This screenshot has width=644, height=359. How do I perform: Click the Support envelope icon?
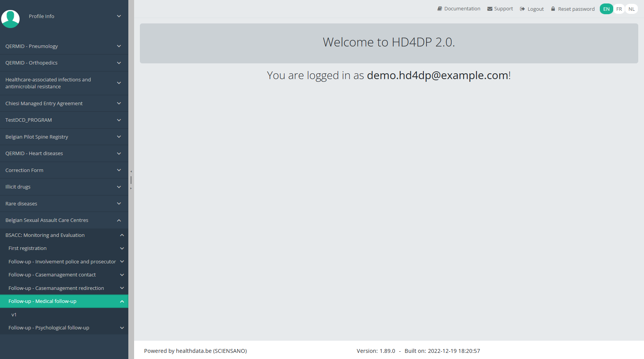pyautogui.click(x=490, y=9)
